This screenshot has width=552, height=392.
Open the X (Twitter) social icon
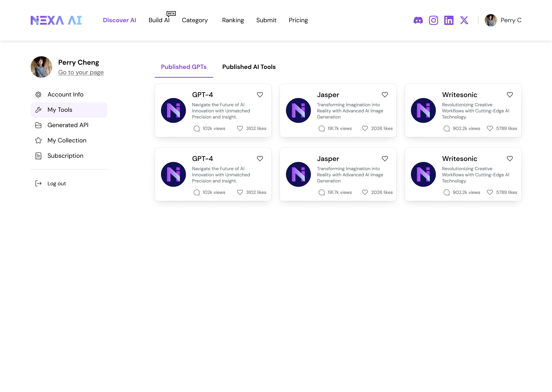tap(464, 20)
